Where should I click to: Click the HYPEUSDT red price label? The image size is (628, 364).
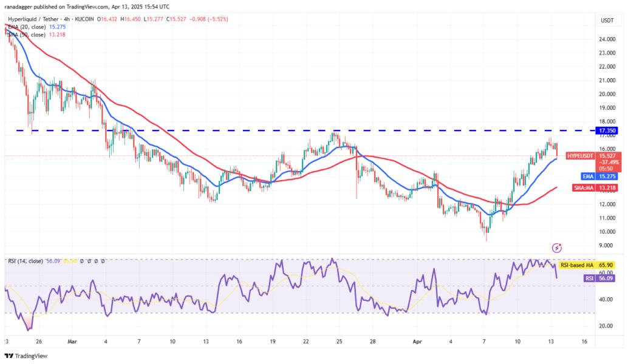click(x=581, y=157)
